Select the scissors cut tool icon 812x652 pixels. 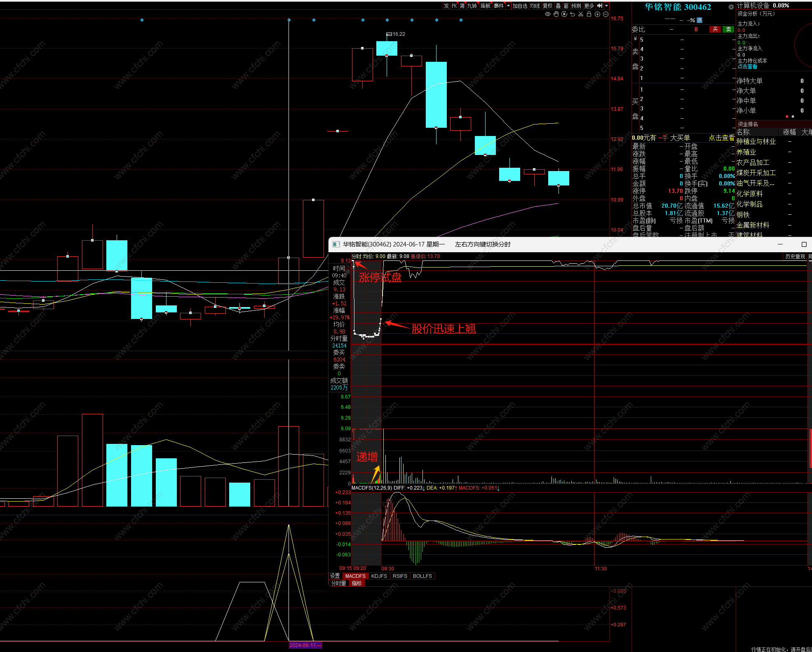(581, 14)
